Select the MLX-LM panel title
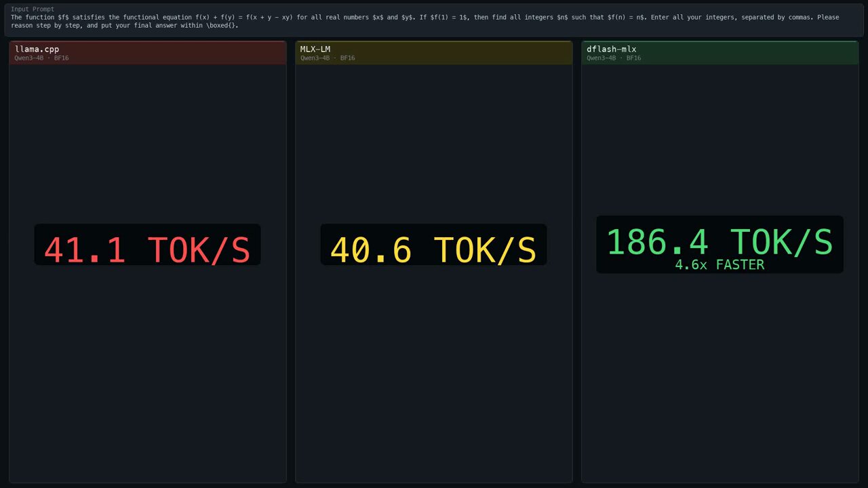 315,49
